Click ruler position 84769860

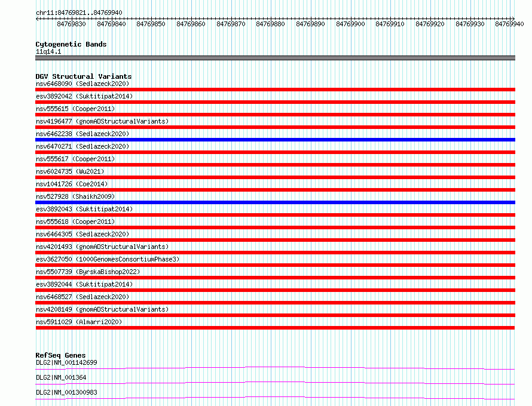point(191,24)
